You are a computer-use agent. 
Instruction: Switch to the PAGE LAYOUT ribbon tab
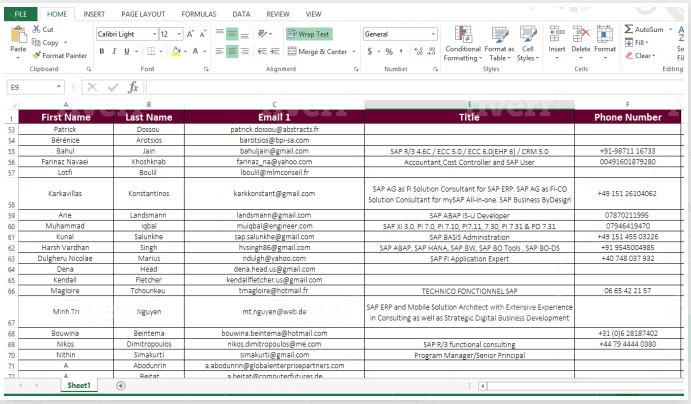click(143, 15)
